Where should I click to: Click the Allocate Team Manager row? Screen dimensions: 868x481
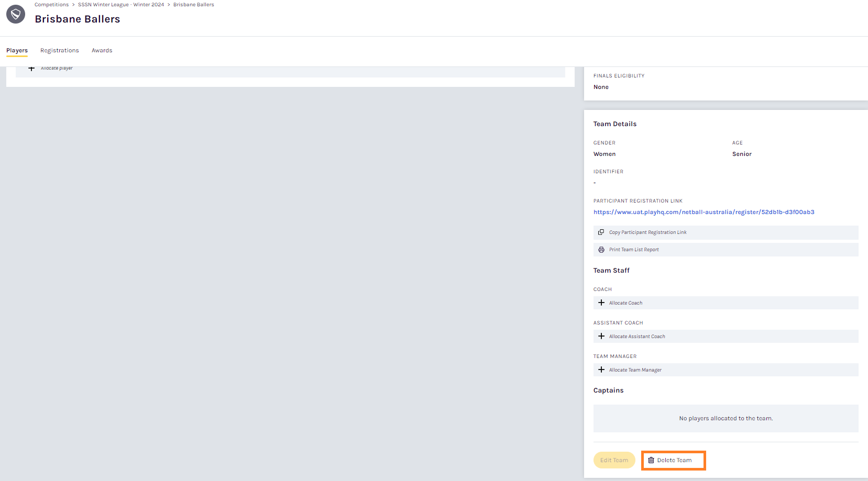coord(725,370)
